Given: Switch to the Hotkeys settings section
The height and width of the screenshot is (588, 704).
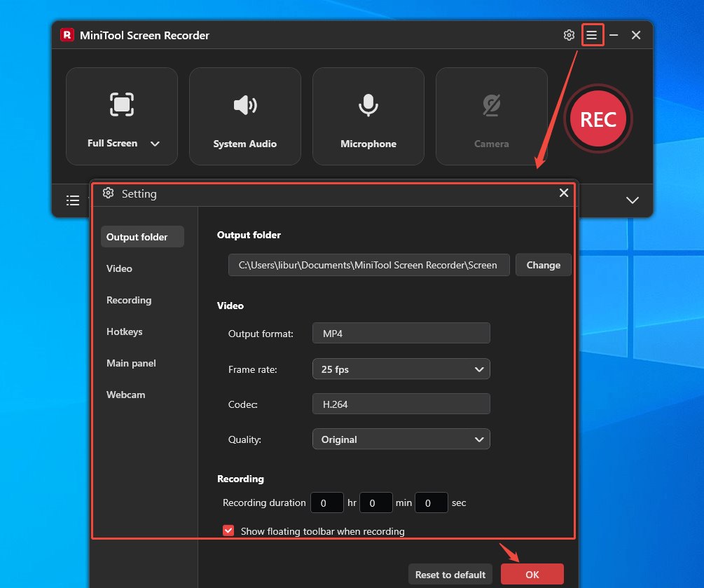Looking at the screenshot, I should pos(124,331).
